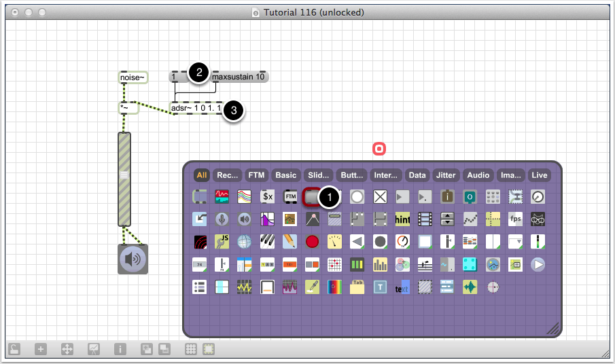Choose the red record LED icon

[312, 242]
